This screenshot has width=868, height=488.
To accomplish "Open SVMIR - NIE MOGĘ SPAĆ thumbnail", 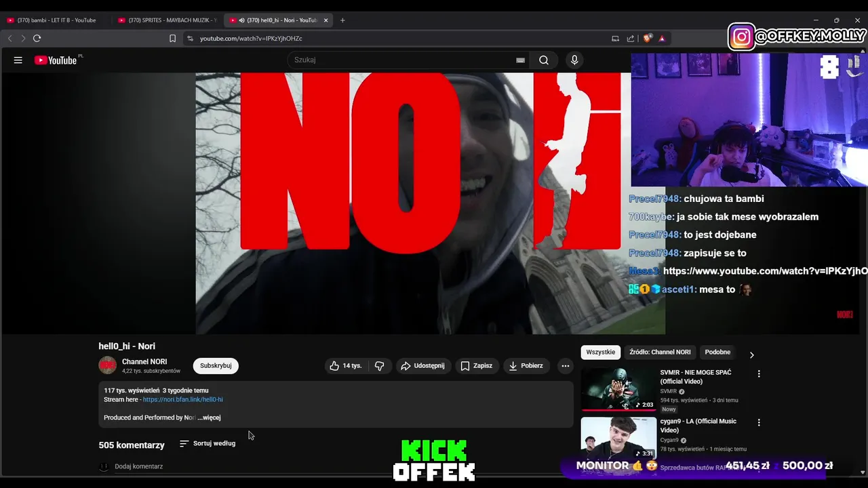I will point(618,389).
